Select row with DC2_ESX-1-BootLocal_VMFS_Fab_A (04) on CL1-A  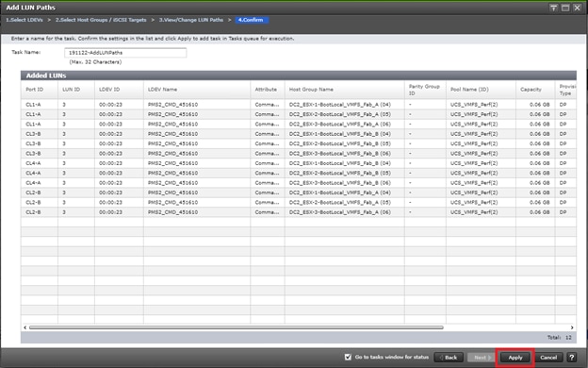coord(299,105)
